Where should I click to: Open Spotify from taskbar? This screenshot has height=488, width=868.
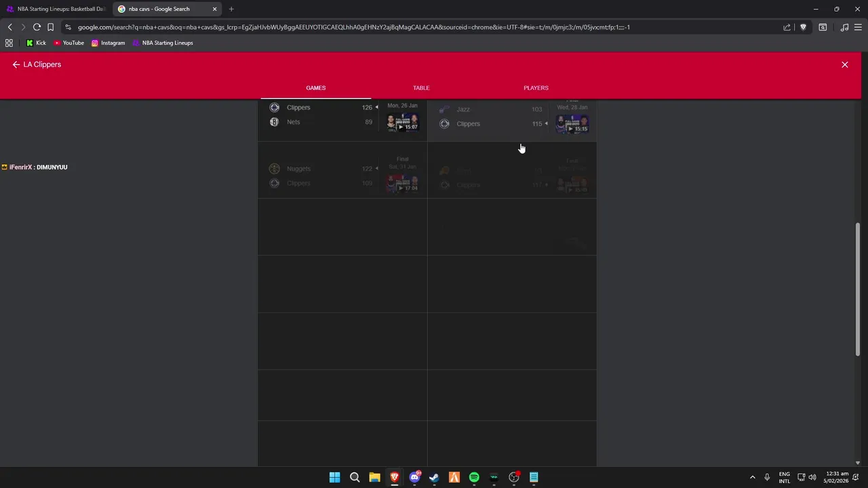pos(474,477)
